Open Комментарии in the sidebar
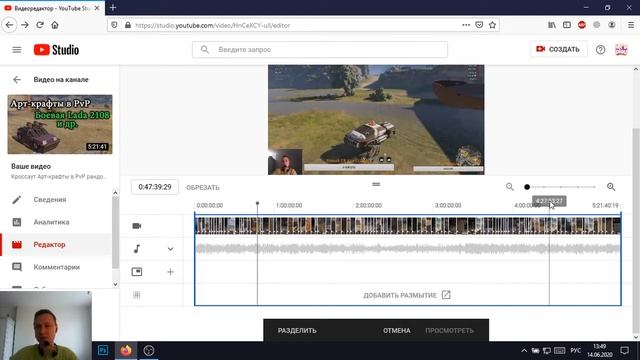 coord(56,267)
